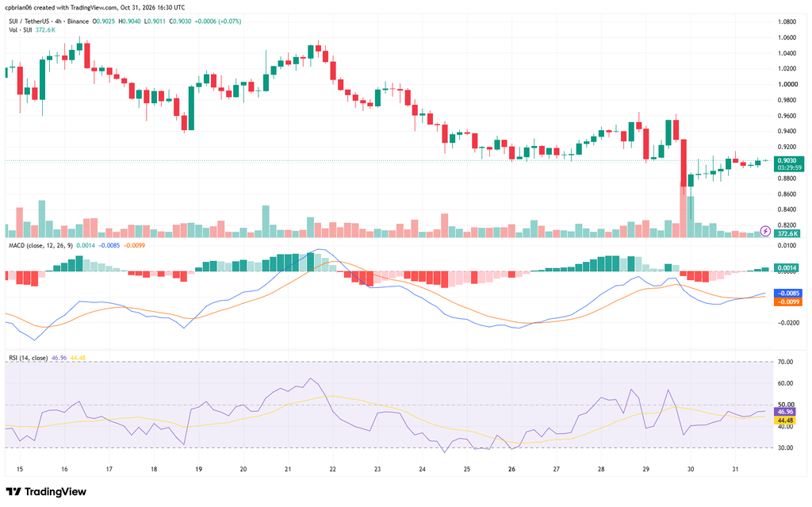Click price axis label '0.8400'
This screenshot has width=812, height=507.
click(x=787, y=210)
